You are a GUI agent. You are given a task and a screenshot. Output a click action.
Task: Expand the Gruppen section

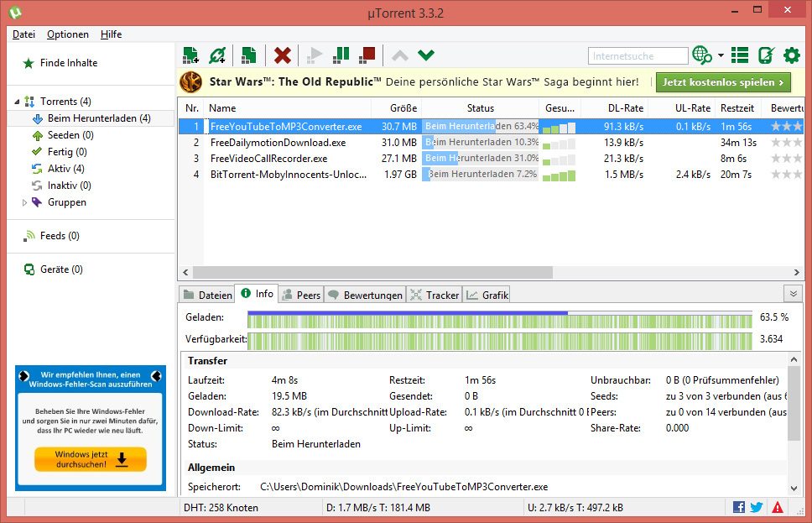[x=25, y=201]
